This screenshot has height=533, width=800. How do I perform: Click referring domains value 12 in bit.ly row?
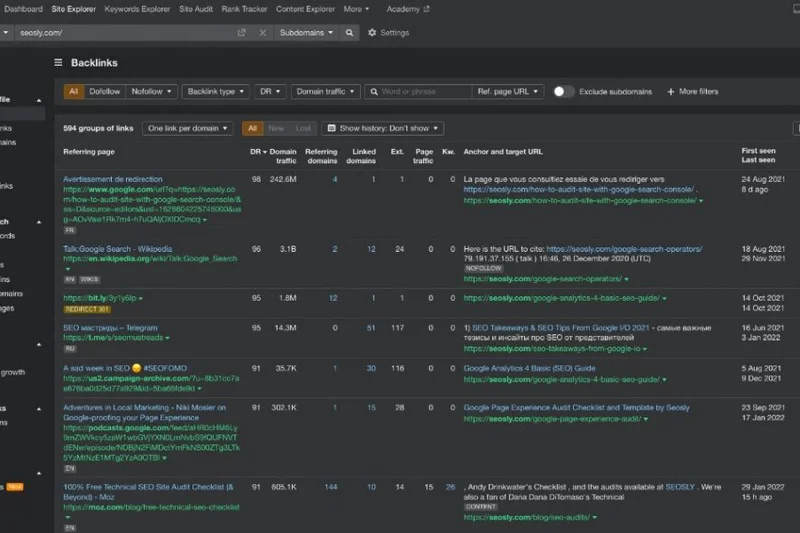[x=333, y=298]
